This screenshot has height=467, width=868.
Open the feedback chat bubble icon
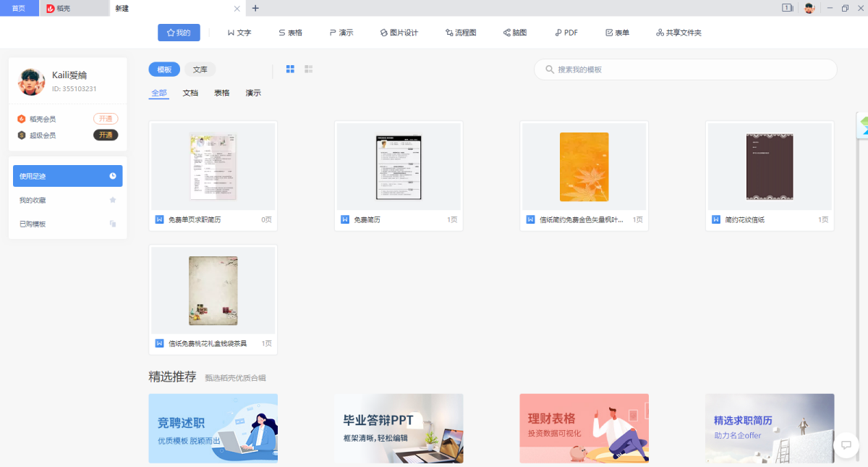click(846, 445)
